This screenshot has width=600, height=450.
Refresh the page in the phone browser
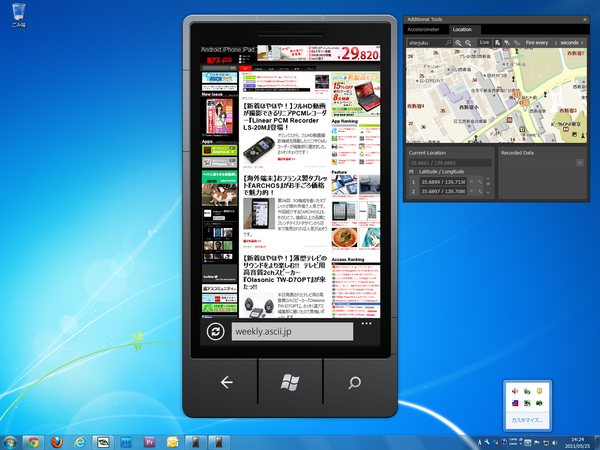pyautogui.click(x=215, y=331)
